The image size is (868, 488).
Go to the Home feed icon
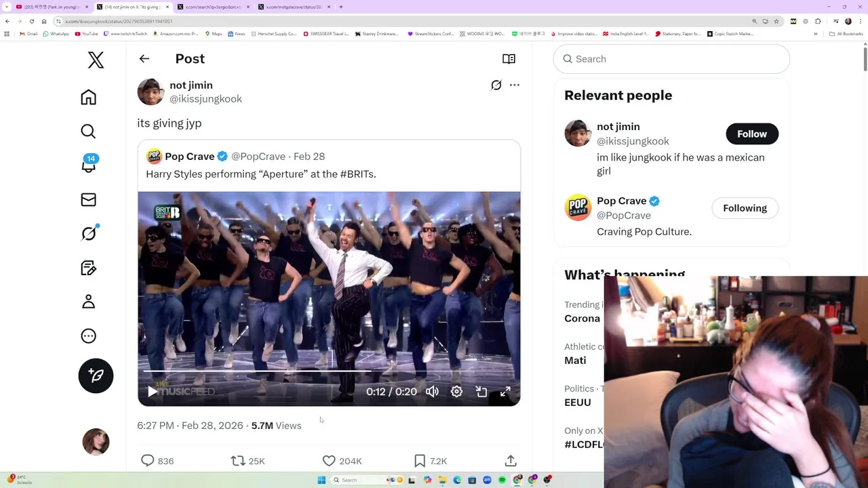(88, 97)
